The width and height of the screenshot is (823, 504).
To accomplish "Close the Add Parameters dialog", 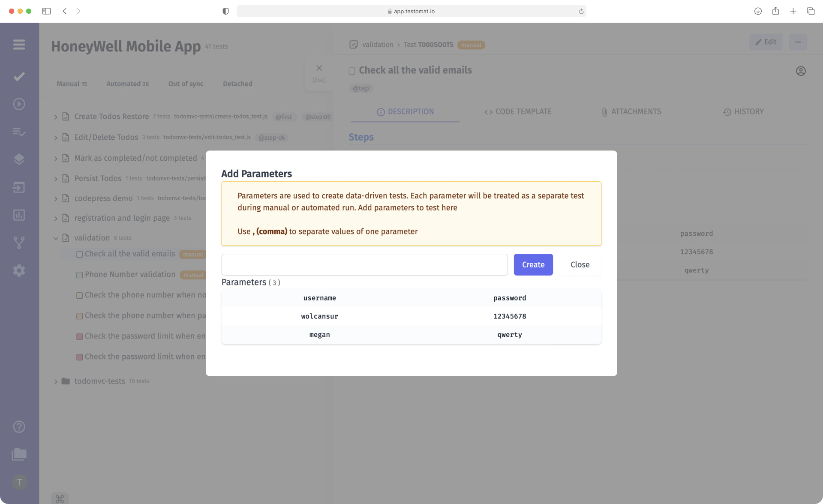I will (x=580, y=264).
